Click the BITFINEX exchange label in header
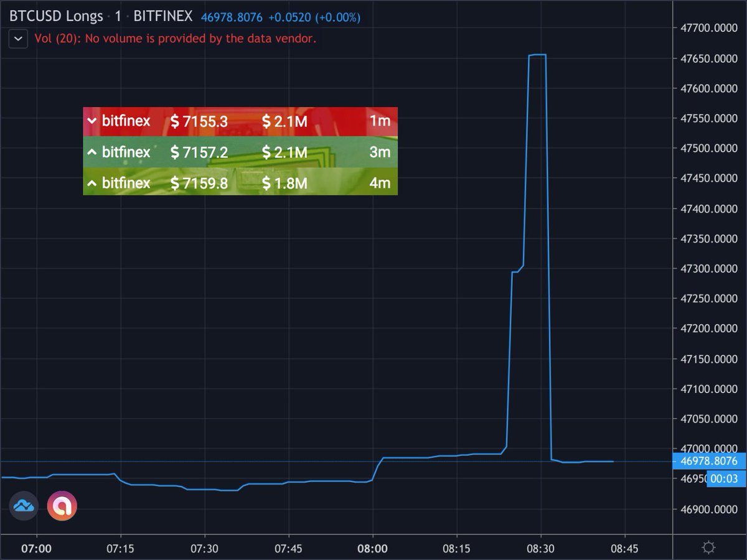The image size is (747, 560). pos(163,17)
